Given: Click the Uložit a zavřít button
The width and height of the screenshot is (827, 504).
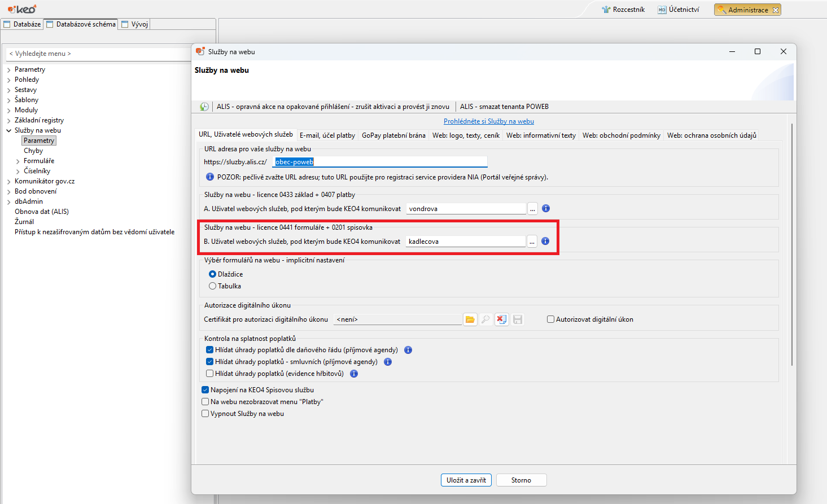Looking at the screenshot, I should click(466, 480).
